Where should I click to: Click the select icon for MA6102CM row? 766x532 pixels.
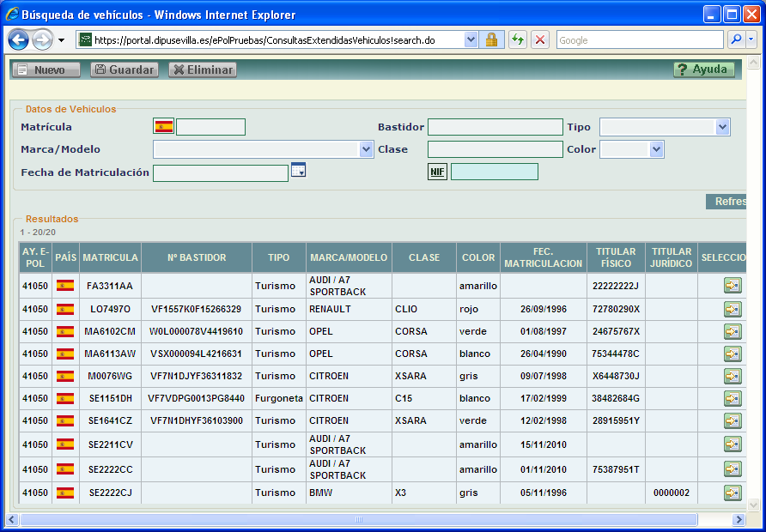(732, 331)
